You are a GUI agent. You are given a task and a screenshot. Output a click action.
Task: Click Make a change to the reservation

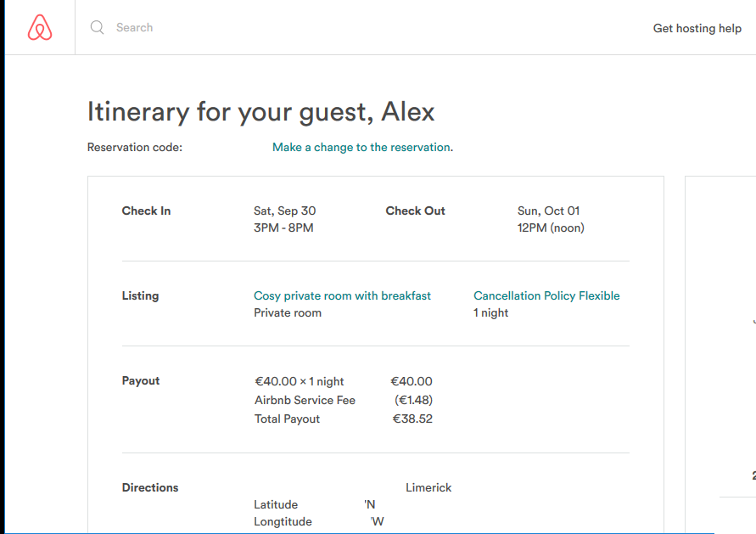pos(361,148)
